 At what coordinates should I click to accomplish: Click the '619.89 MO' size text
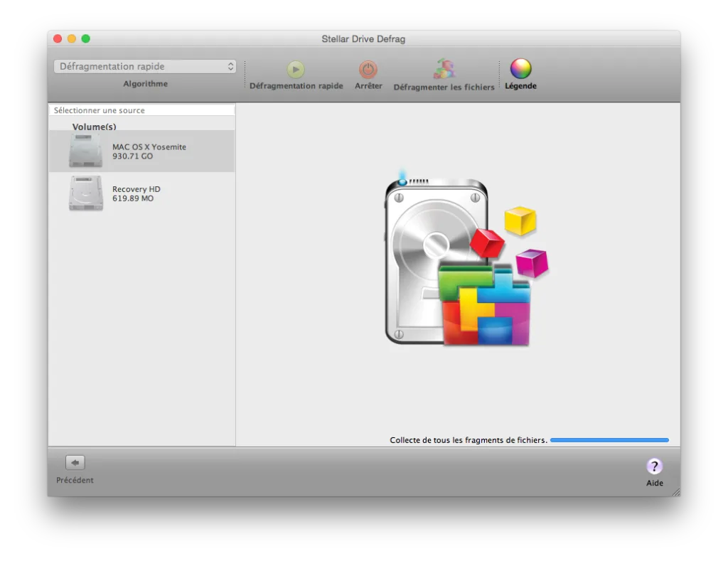133,198
